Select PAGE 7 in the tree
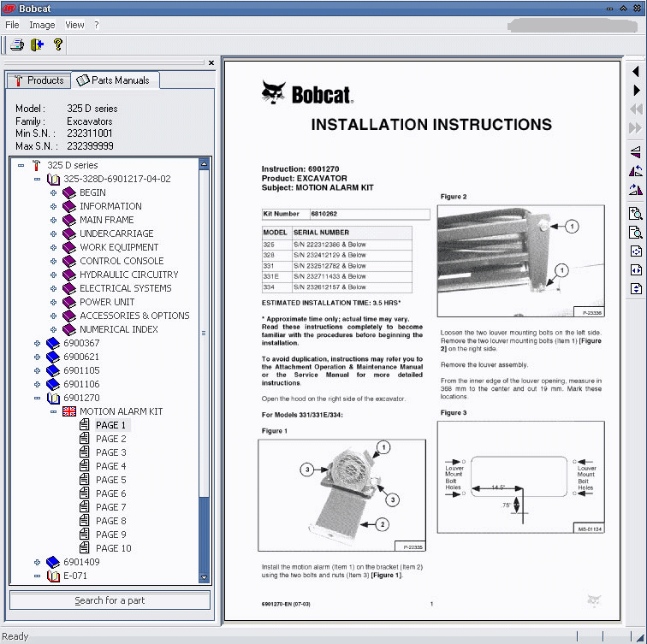This screenshot has height=644, width=647. click(x=111, y=507)
